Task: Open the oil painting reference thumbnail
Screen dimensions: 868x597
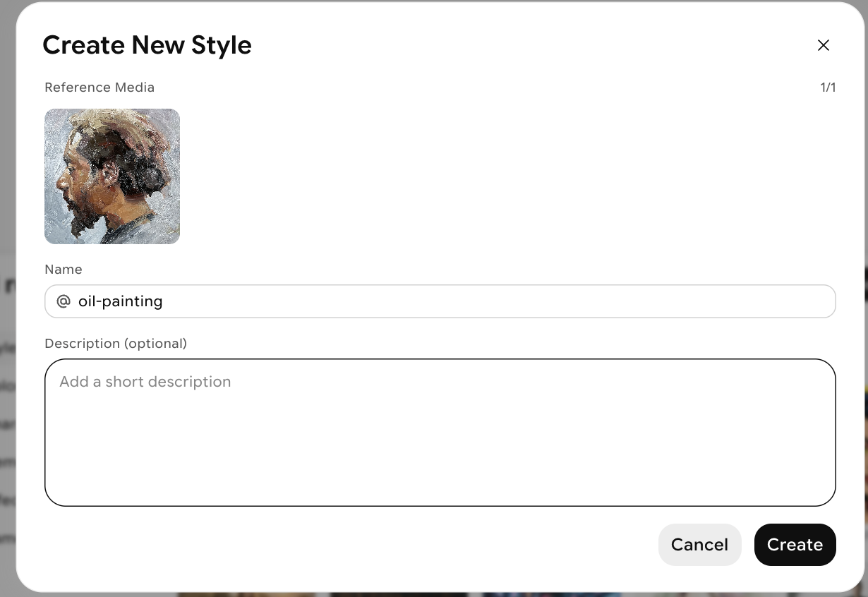Action: pyautogui.click(x=111, y=176)
